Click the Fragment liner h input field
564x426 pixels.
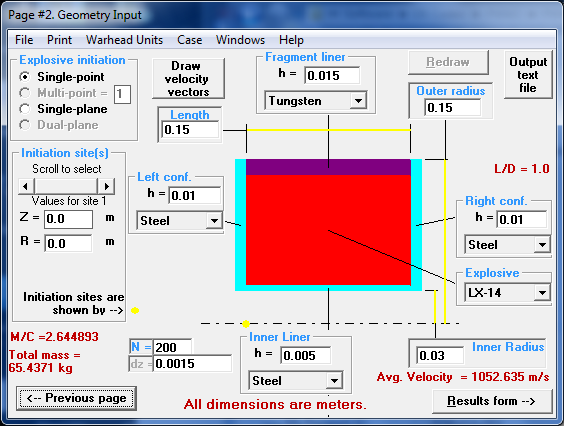(332, 76)
